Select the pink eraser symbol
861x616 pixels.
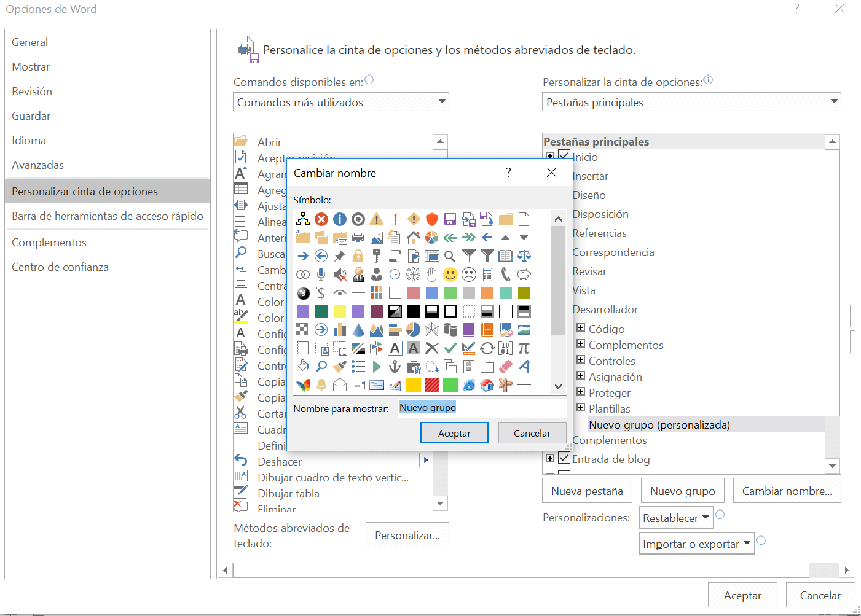point(506,367)
